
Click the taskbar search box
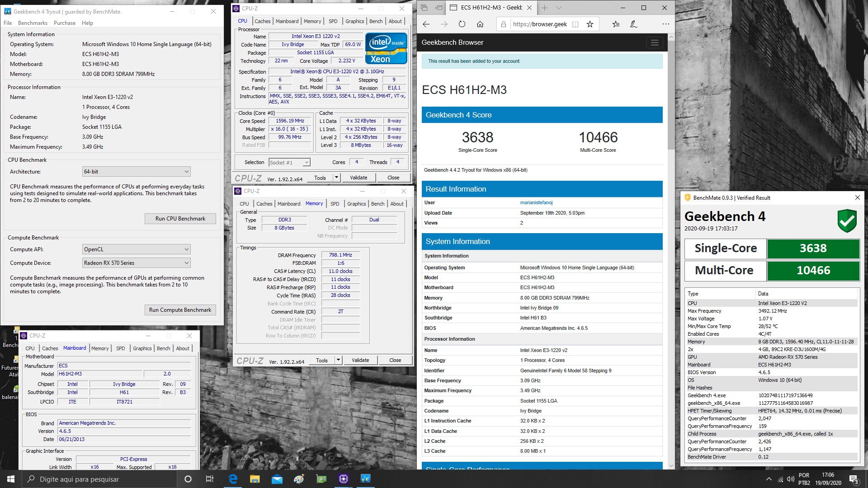pos(99,479)
